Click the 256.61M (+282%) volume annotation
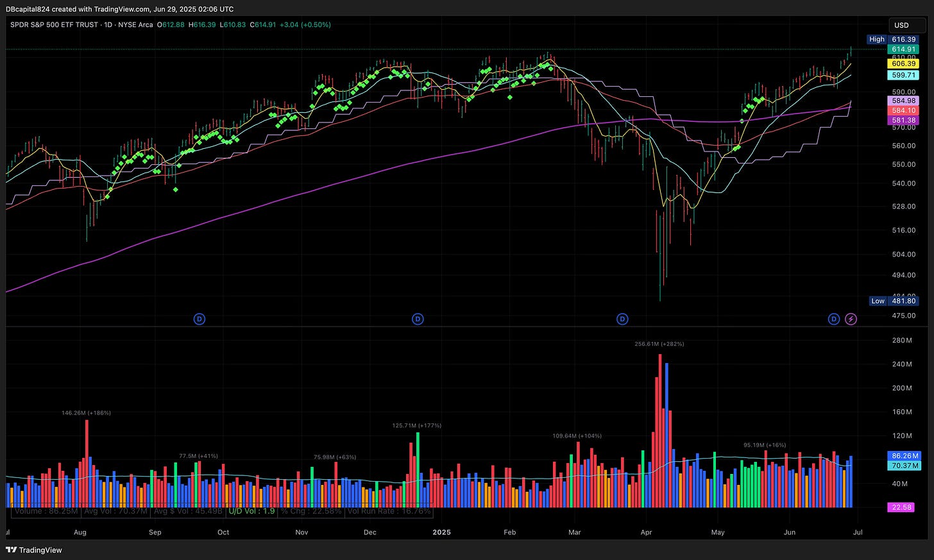This screenshot has width=934, height=560. coord(659,344)
